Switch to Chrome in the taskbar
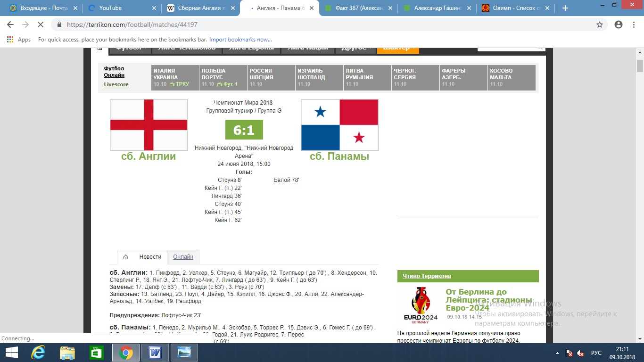The width and height of the screenshot is (644, 362). (x=125, y=353)
